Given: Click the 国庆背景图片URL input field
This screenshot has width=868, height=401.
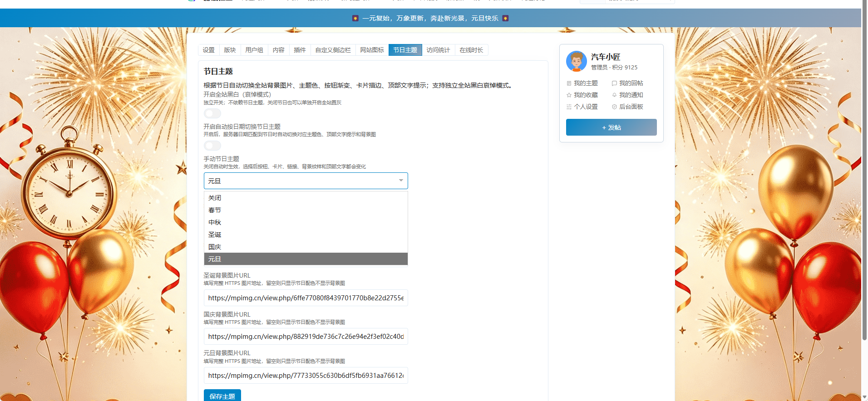Looking at the screenshot, I should click(x=306, y=337).
